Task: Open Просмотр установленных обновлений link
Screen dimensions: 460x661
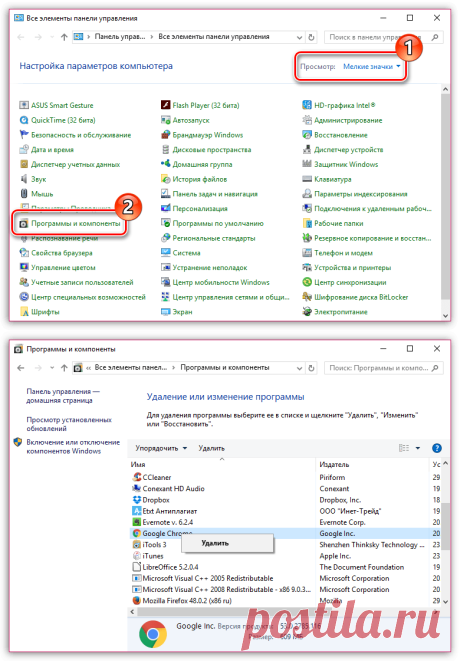Action: [69, 424]
